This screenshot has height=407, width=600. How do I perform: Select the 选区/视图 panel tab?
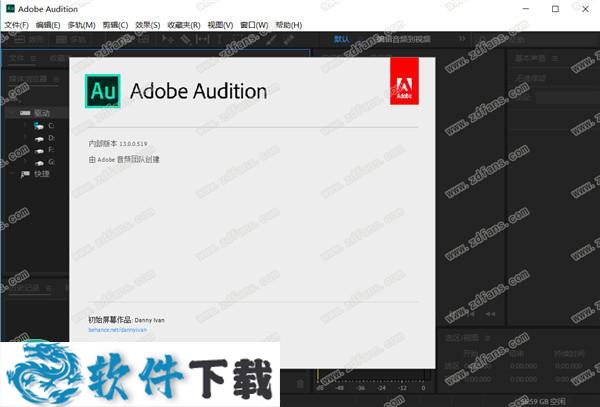pyautogui.click(x=462, y=338)
